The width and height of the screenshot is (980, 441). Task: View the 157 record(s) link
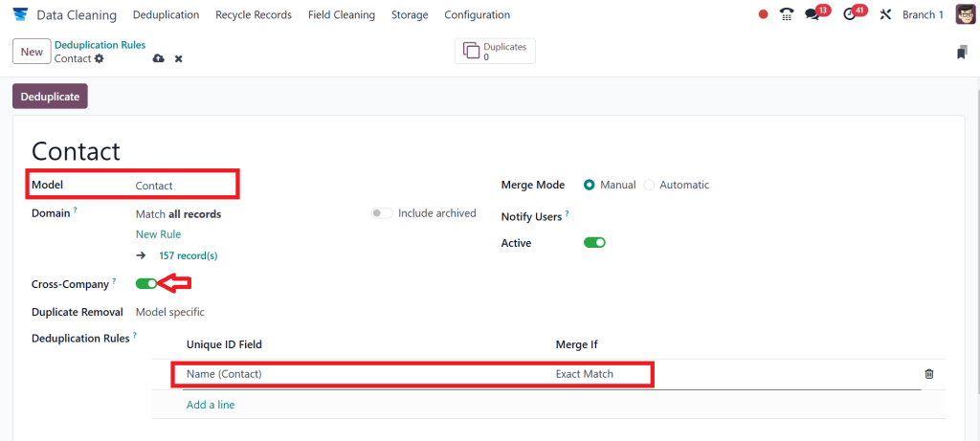pos(189,255)
